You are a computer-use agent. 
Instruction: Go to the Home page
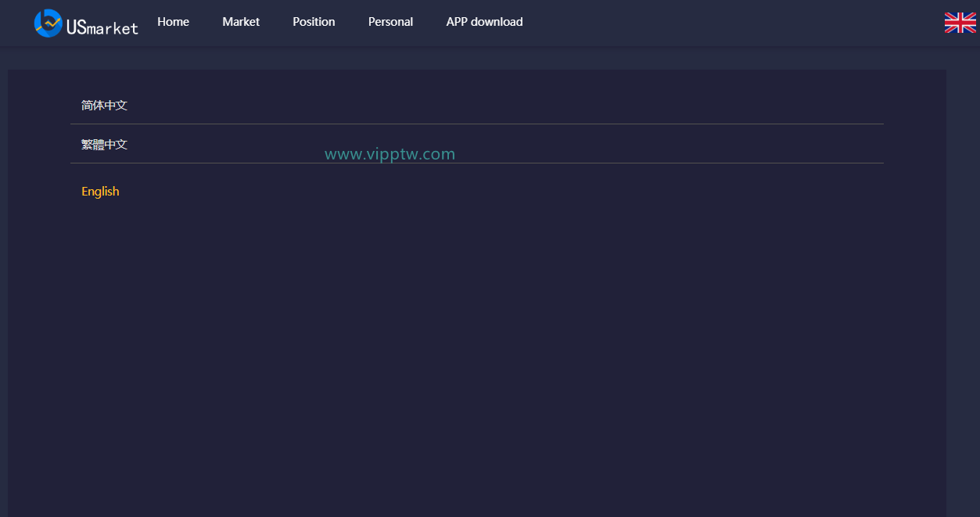click(x=173, y=22)
